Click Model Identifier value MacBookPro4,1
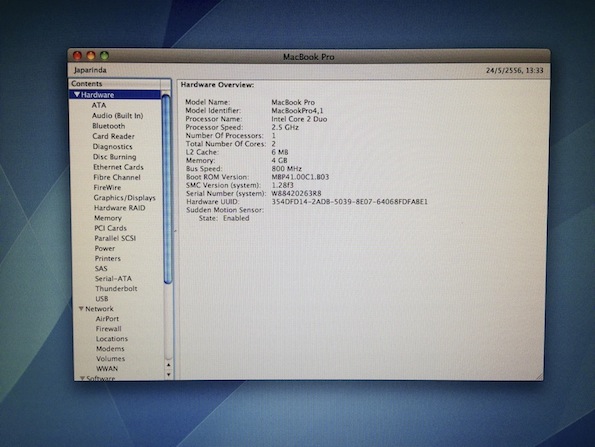595x447 pixels. (298, 111)
